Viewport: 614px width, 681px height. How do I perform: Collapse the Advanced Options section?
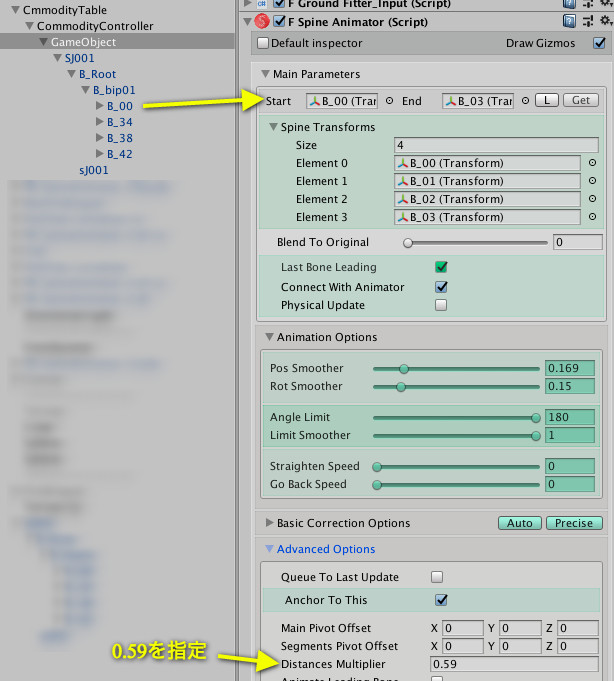click(269, 549)
